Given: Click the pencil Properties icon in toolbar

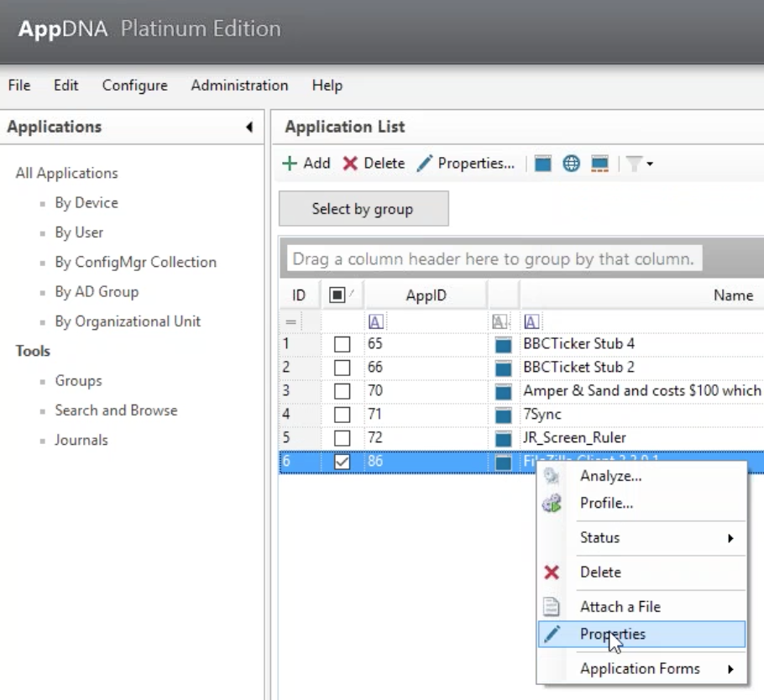Looking at the screenshot, I should coord(426,164).
